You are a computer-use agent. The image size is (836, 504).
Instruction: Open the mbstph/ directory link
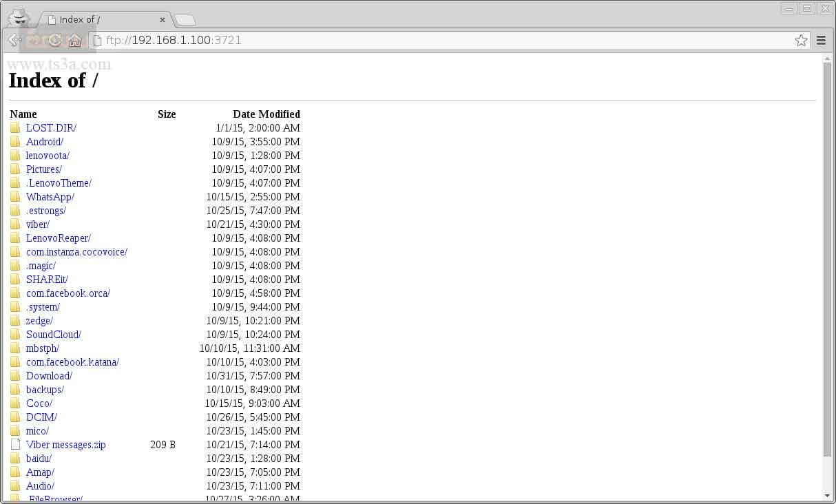click(x=43, y=348)
